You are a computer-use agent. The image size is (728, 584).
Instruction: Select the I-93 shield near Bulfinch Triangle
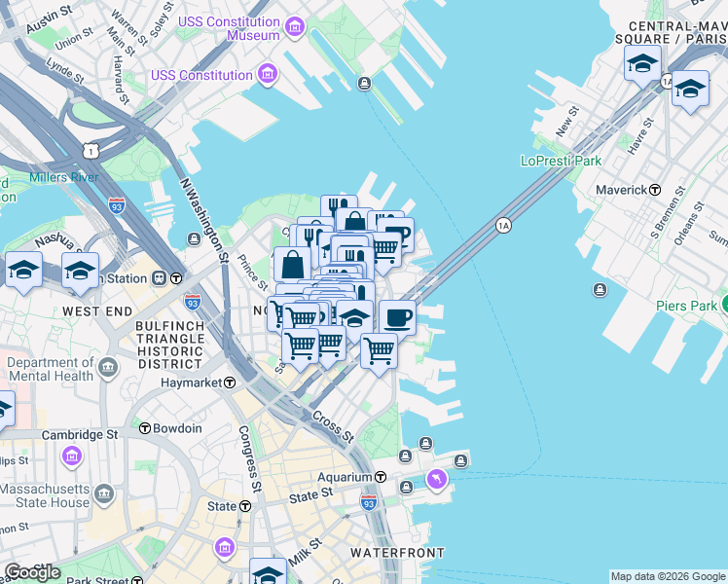coord(192,302)
